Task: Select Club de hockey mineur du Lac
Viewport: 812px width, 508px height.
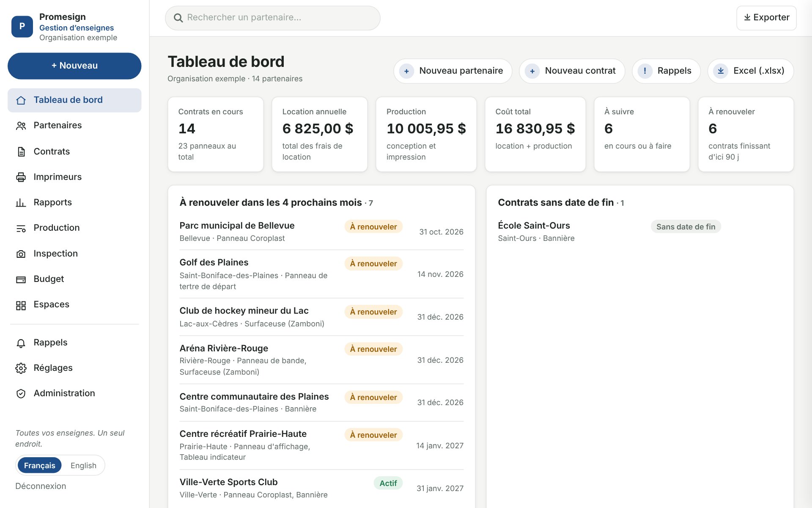Action: pyautogui.click(x=321, y=317)
